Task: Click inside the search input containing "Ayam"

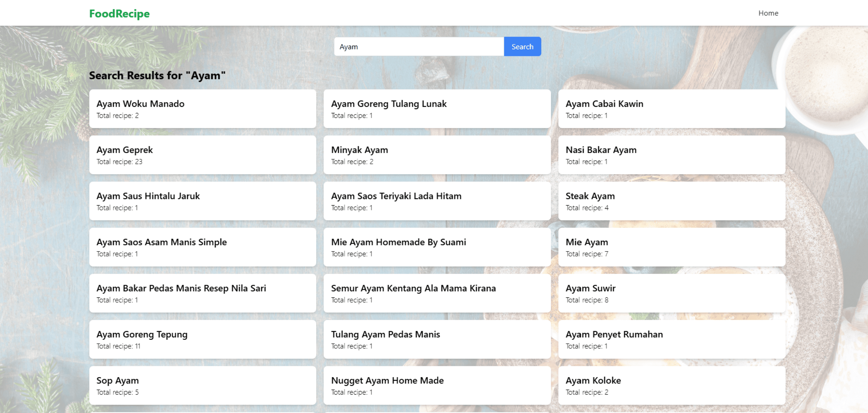Action: (x=418, y=47)
